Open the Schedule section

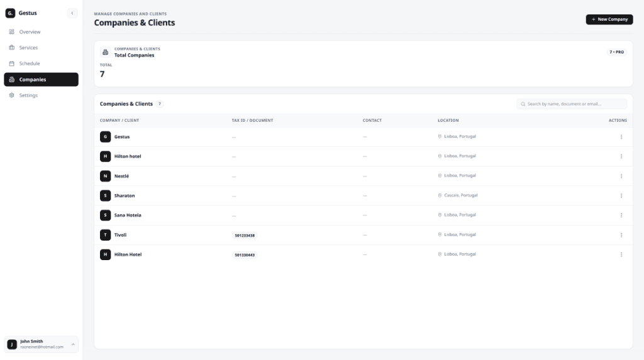[41, 63]
